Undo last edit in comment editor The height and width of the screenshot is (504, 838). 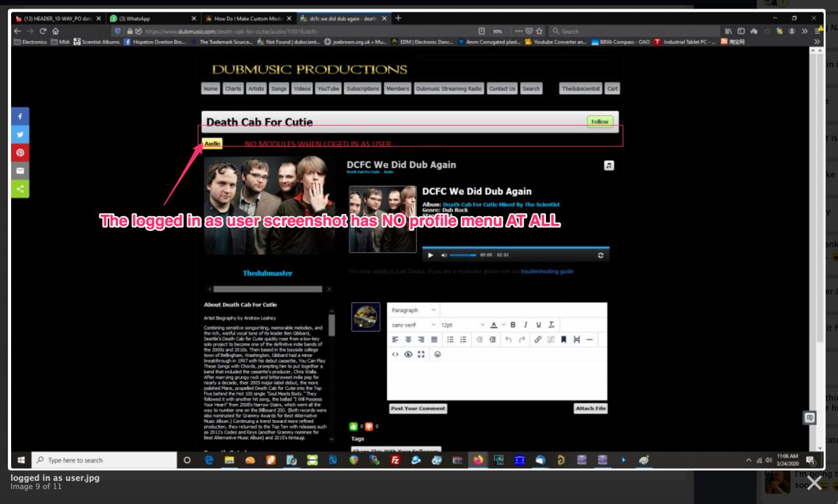tap(509, 340)
